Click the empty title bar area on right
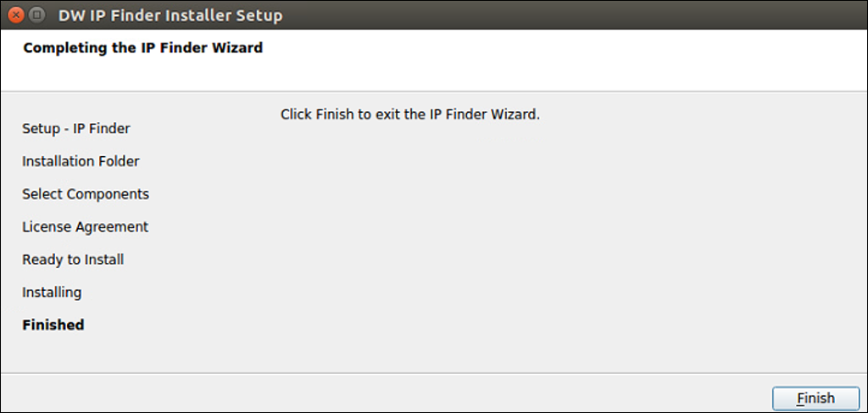The height and width of the screenshot is (413, 868). pyautogui.click(x=576, y=15)
